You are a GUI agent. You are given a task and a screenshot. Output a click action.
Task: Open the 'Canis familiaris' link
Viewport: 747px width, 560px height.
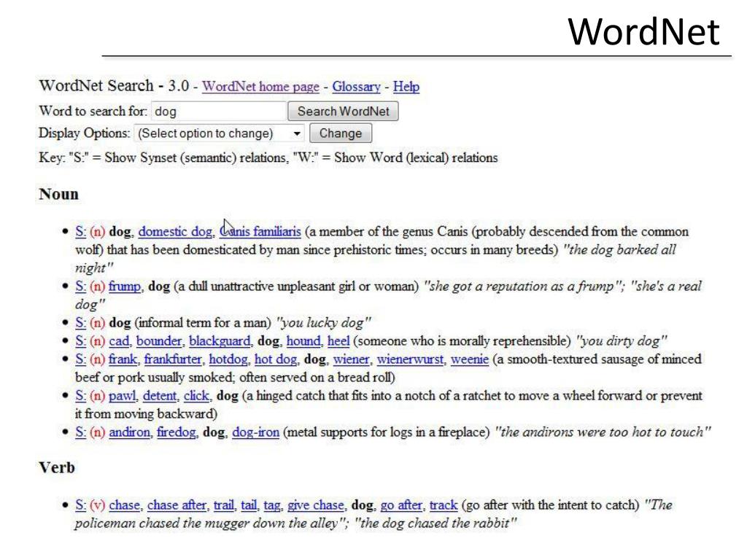(x=260, y=232)
